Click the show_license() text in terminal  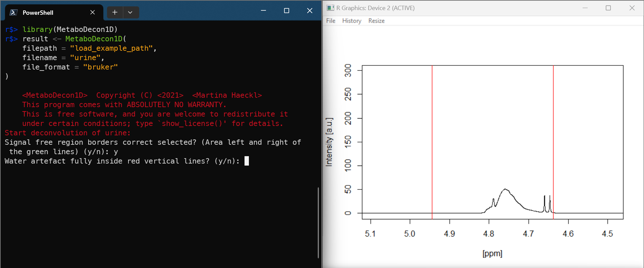tap(192, 124)
